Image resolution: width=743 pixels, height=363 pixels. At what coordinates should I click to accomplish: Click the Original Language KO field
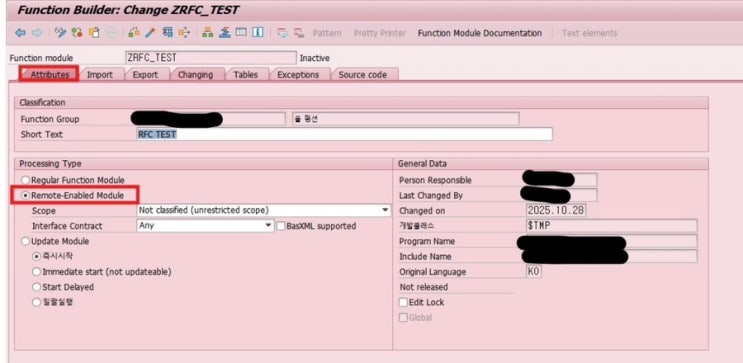pyautogui.click(x=534, y=272)
